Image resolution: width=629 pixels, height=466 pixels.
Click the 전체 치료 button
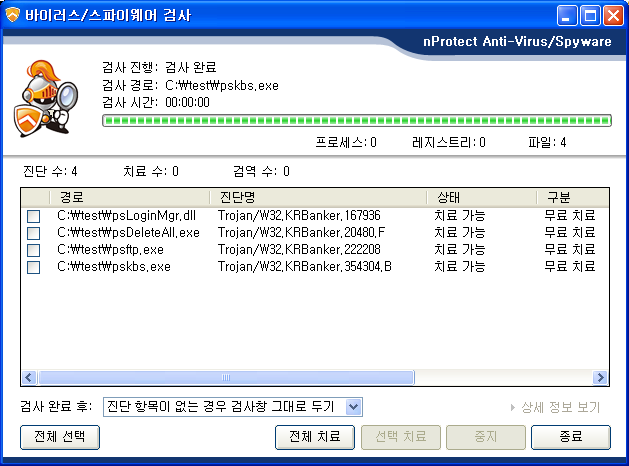(x=315, y=437)
